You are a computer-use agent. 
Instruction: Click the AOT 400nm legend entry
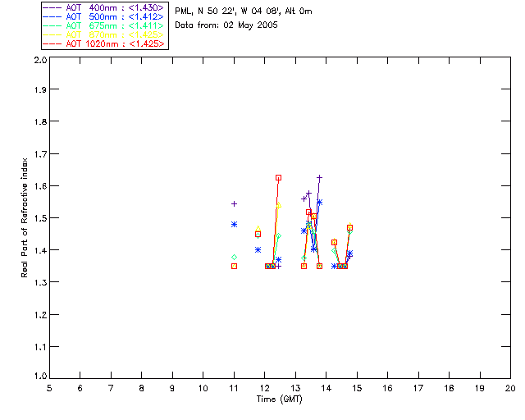(x=104, y=7)
